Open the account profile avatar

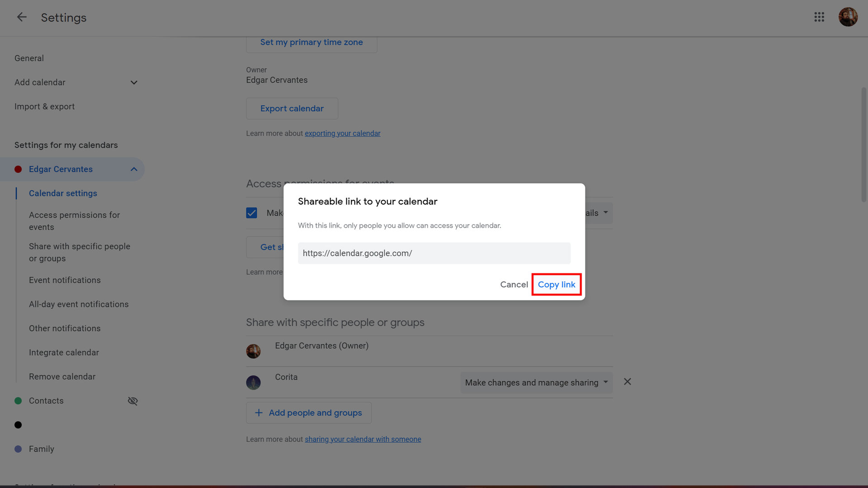pyautogui.click(x=848, y=17)
